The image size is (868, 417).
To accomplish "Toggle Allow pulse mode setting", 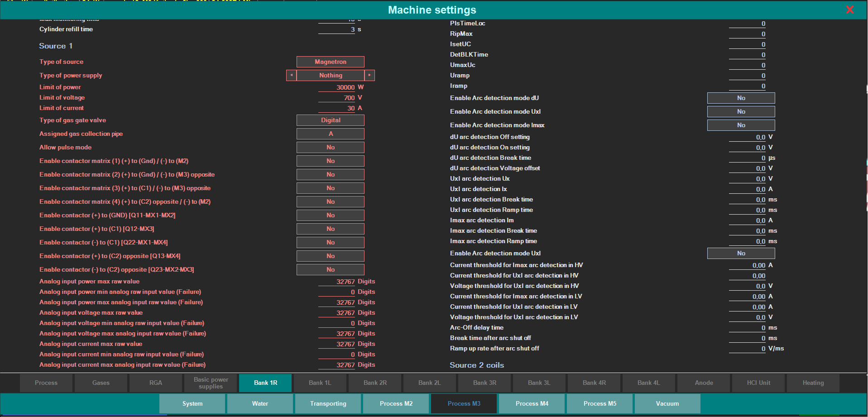I will click(330, 148).
